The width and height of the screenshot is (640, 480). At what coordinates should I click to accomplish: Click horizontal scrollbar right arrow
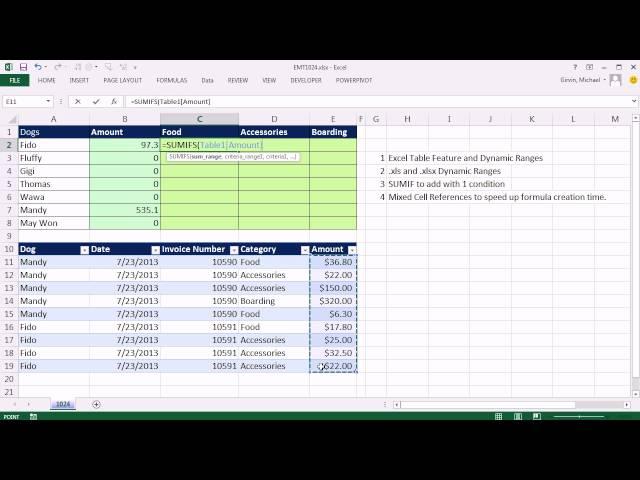627,404
